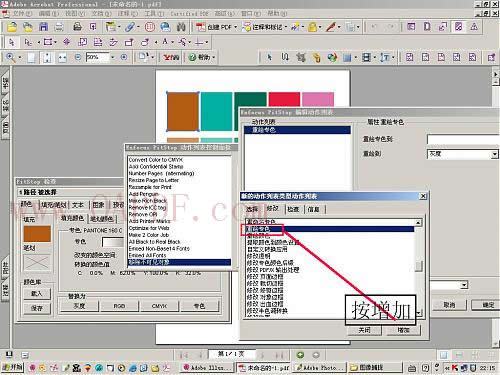The height and width of the screenshot is (375, 500).
Task: Select the magnifier zoom-in tool
Action: [x=10, y=57]
